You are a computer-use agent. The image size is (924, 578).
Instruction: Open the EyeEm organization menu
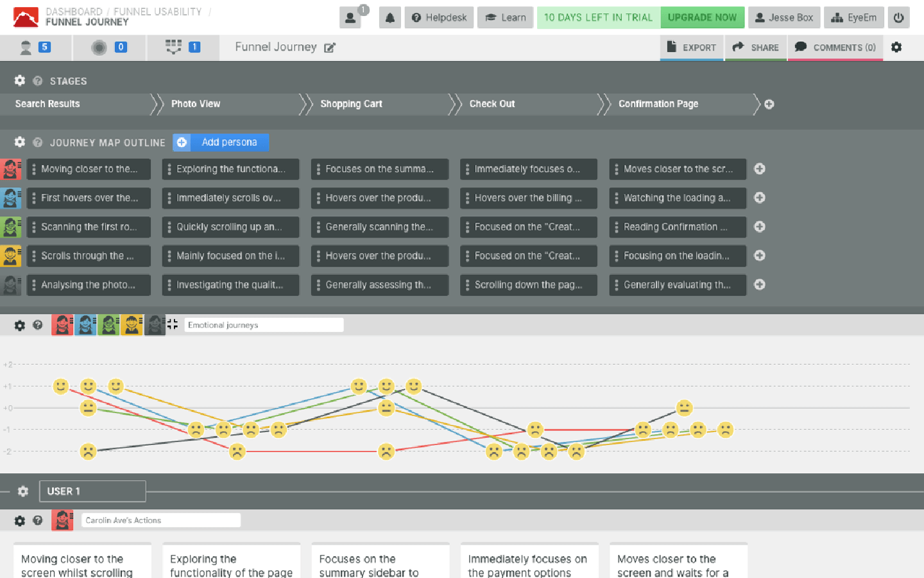854,17
